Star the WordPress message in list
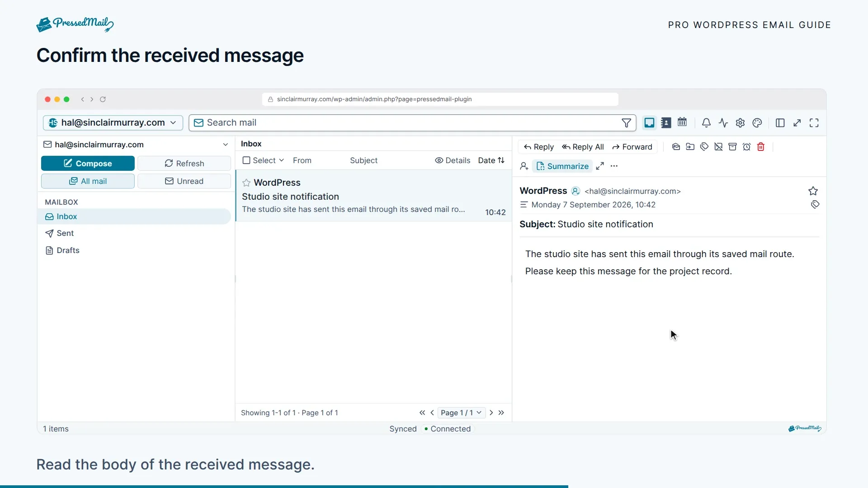868x488 pixels. tap(246, 183)
